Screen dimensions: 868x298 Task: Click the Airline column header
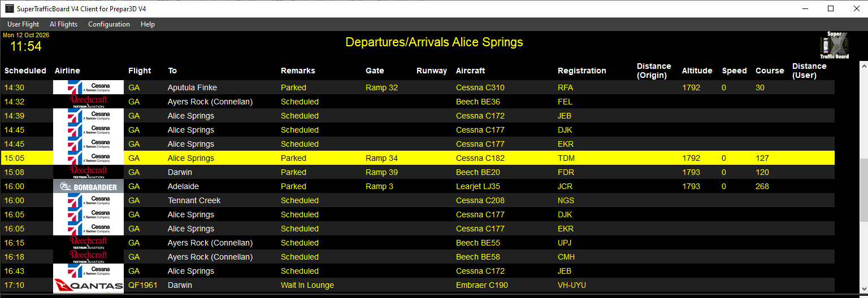point(67,71)
